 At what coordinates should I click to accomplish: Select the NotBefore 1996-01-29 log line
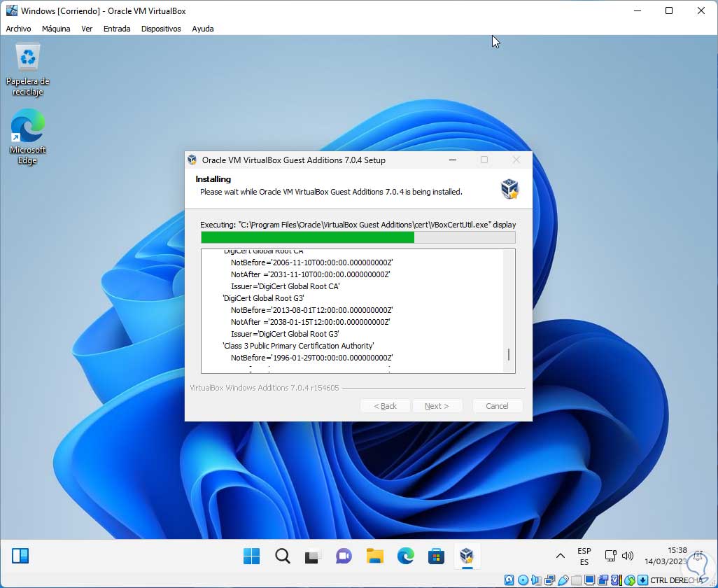click(x=311, y=358)
